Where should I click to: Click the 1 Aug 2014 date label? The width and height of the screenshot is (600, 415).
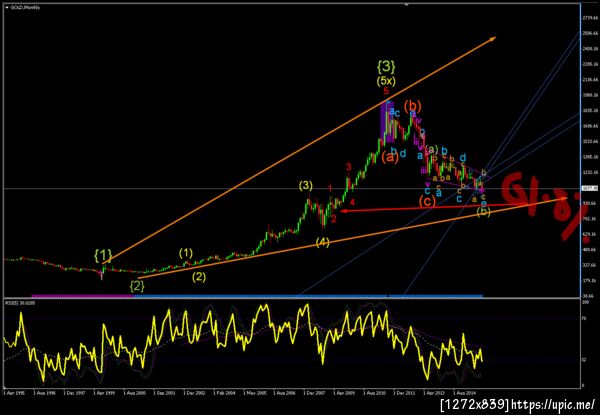click(465, 392)
